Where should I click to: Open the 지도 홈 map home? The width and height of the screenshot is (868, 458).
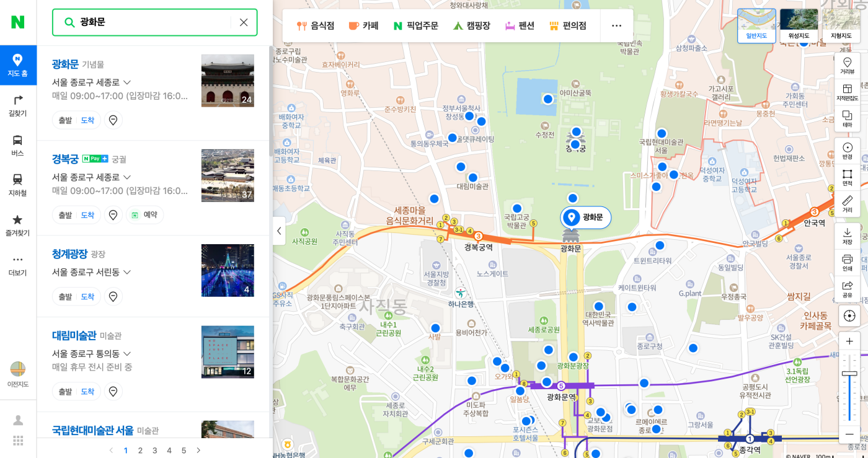[18, 64]
